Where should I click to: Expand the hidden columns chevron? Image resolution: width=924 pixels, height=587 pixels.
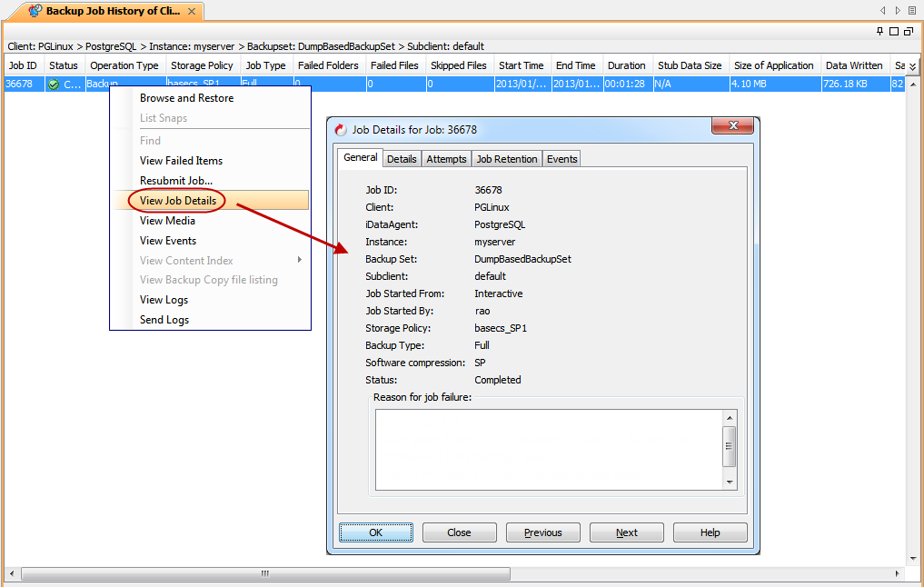click(x=913, y=66)
